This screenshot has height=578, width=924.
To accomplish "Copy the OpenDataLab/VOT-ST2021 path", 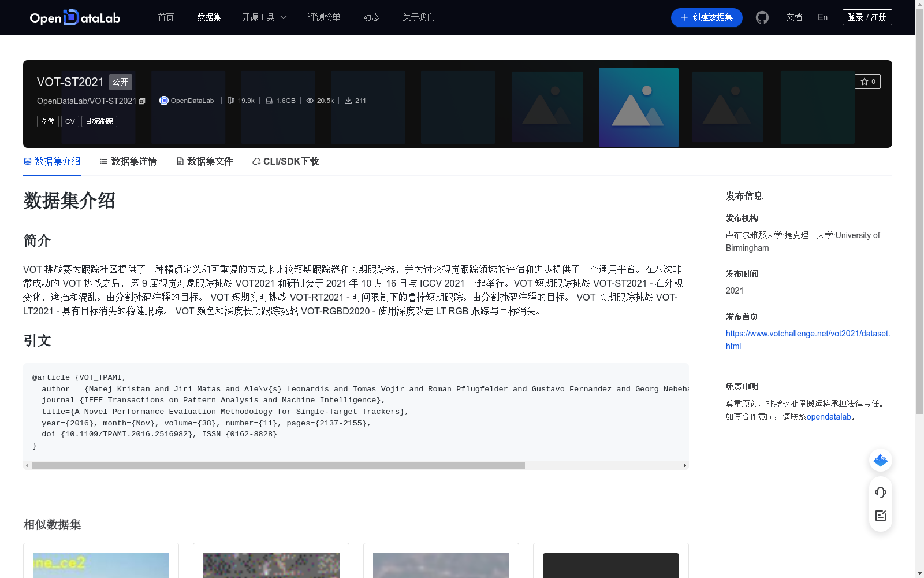I will coord(142,101).
